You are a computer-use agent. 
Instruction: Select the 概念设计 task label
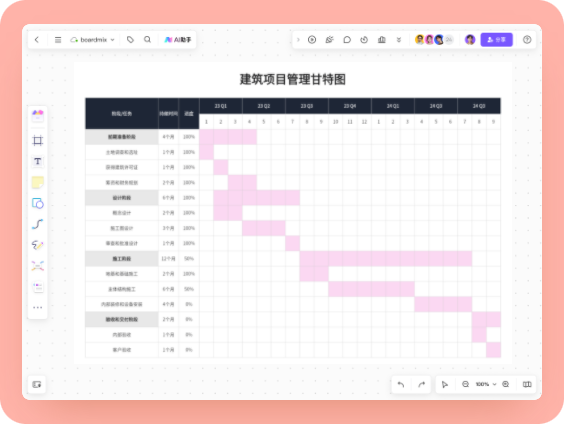[x=122, y=213]
